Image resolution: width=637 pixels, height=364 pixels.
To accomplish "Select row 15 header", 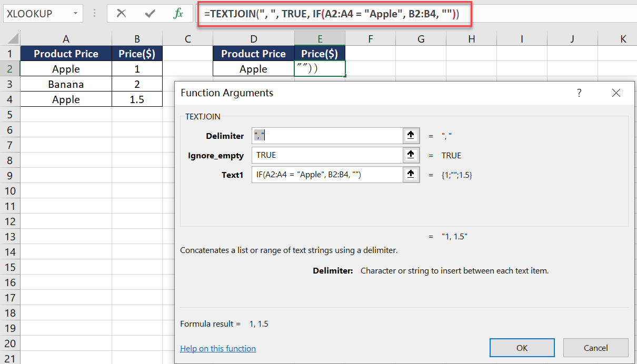I will pos(10,267).
